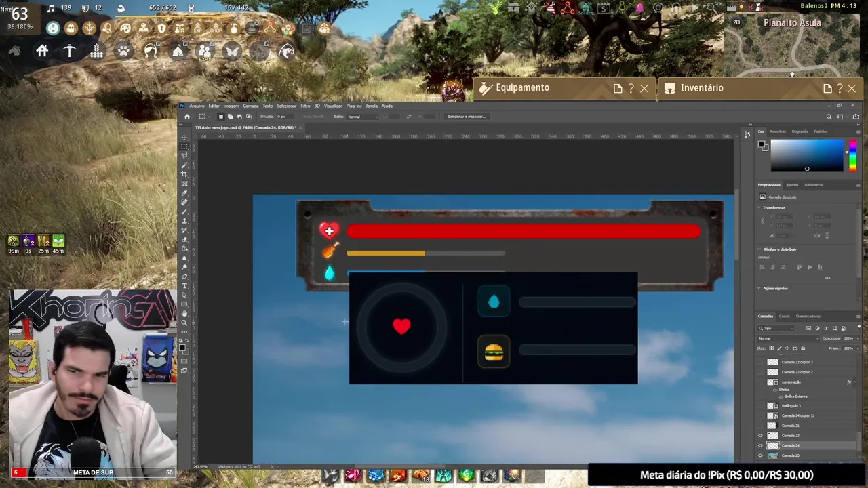Click the hue slider in Cor panel
This screenshot has height=488, width=868.
point(852,155)
